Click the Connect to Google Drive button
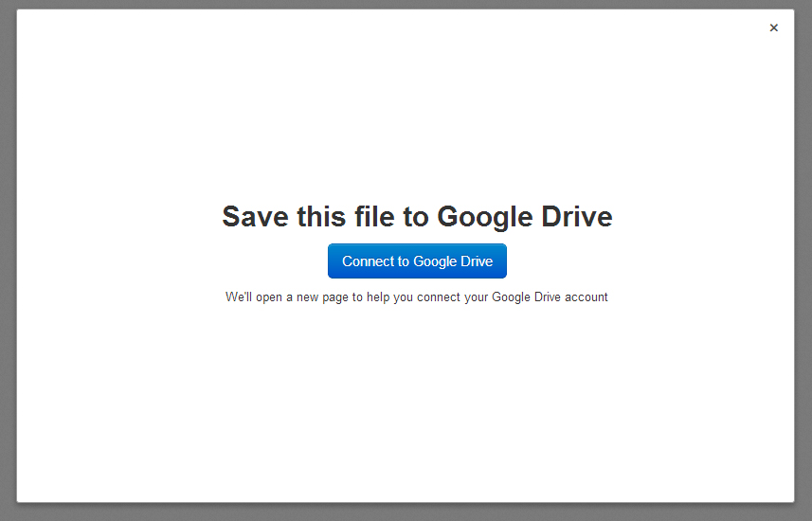 click(x=417, y=261)
